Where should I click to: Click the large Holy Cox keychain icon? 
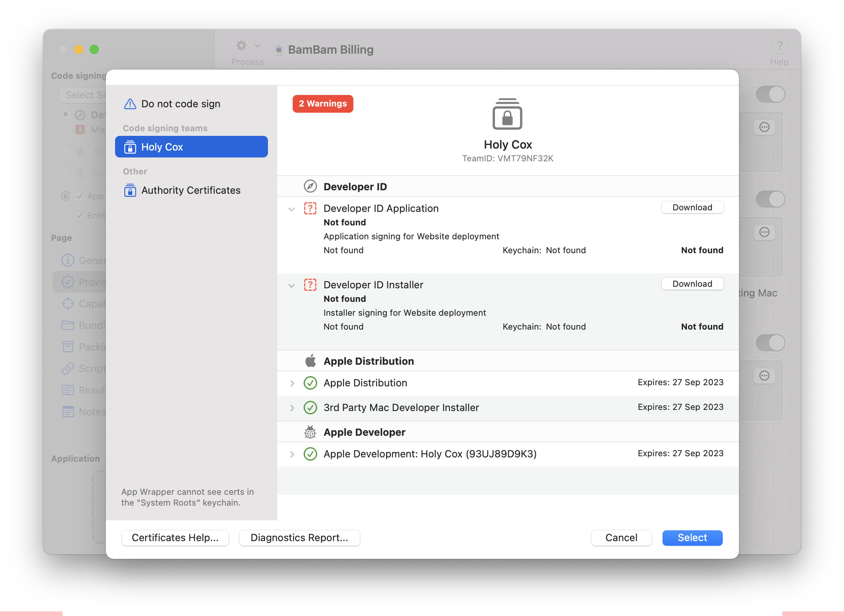click(x=507, y=114)
